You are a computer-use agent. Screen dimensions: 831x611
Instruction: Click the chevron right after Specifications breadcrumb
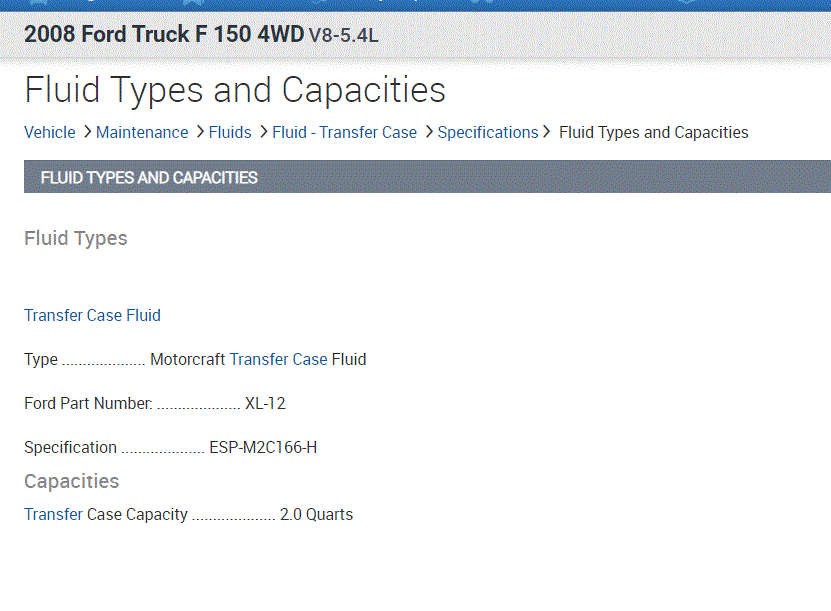547,132
